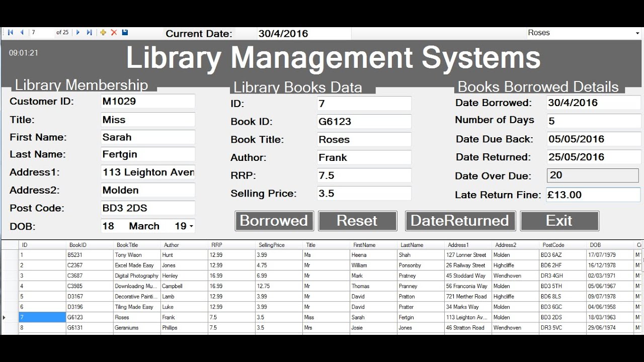Click Date Due Back field 05/05/2016
Screen dimensions: 644x362
coord(594,139)
